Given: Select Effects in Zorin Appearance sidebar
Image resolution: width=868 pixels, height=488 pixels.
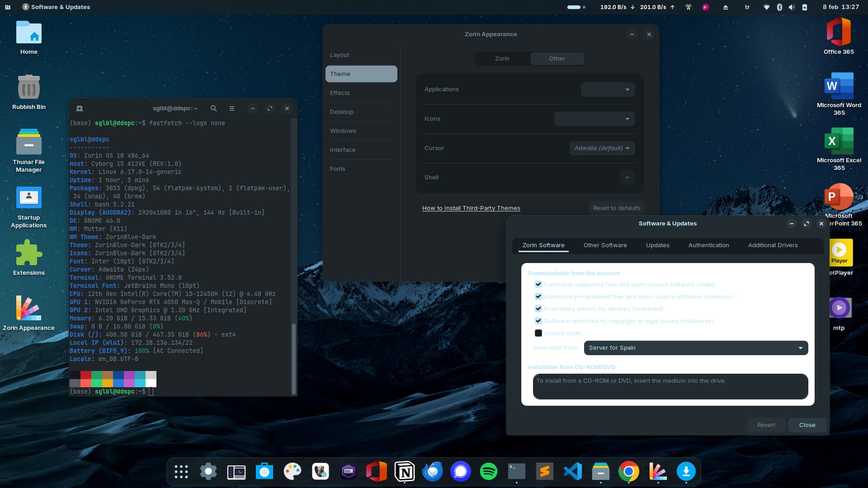Looking at the screenshot, I should [340, 93].
